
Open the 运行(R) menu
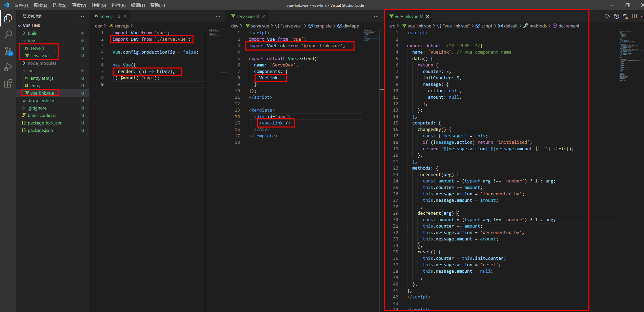118,5
